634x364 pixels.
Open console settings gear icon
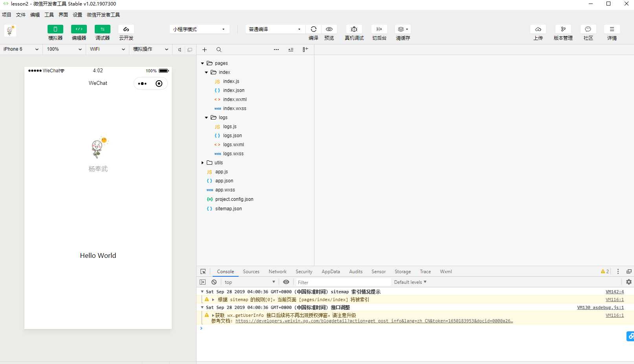coord(629,282)
